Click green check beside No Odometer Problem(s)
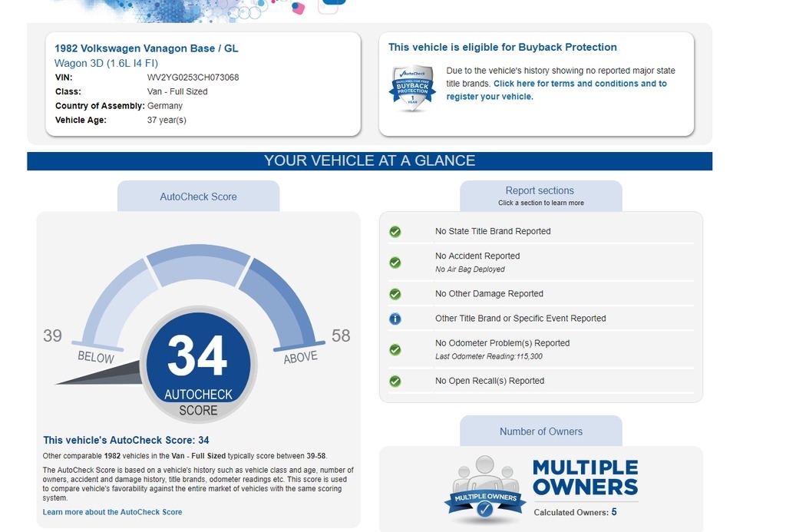This screenshot has width=786, height=532. [395, 349]
